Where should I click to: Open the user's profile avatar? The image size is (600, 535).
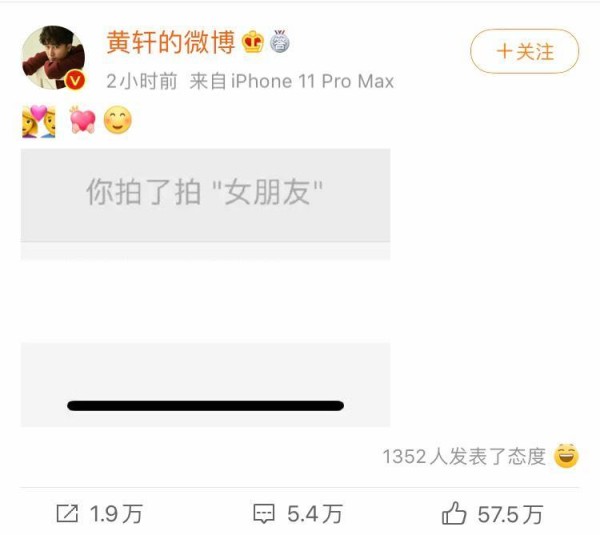click(54, 57)
